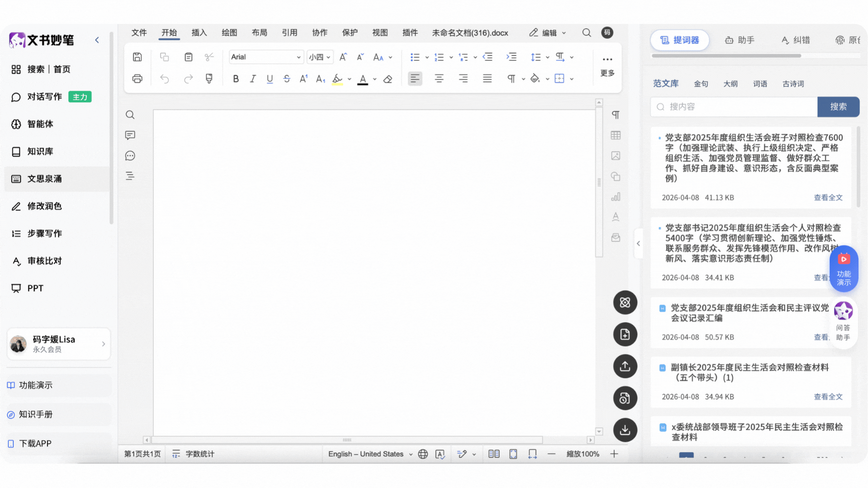Click the 搜索 button

[x=838, y=107]
